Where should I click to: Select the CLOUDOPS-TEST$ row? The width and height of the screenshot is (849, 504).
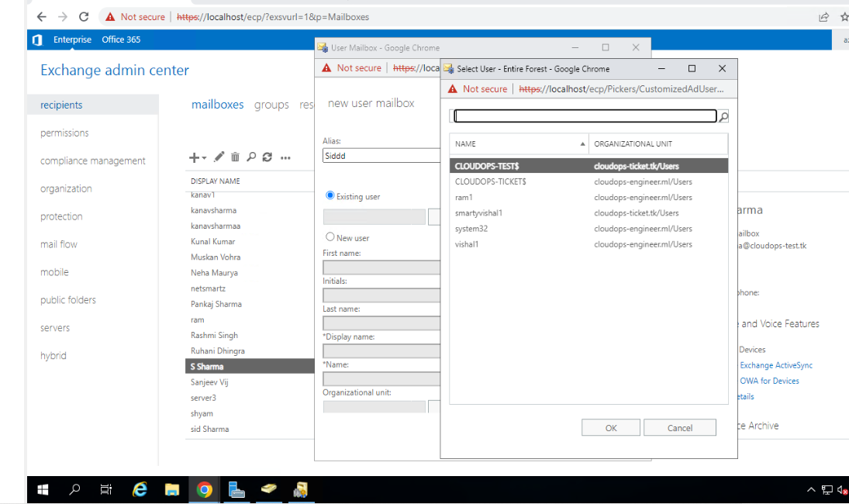(588, 166)
